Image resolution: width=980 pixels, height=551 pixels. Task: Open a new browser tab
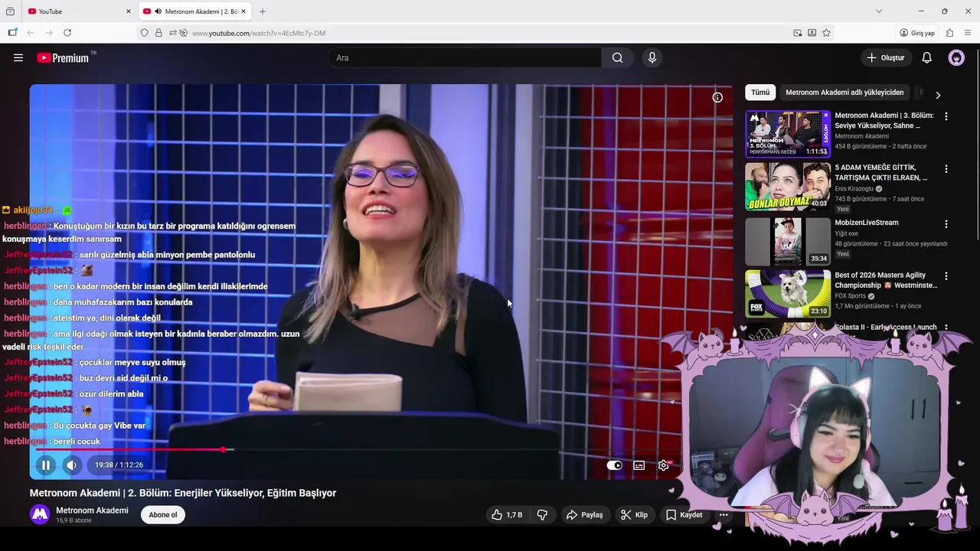pyautogui.click(x=263, y=11)
